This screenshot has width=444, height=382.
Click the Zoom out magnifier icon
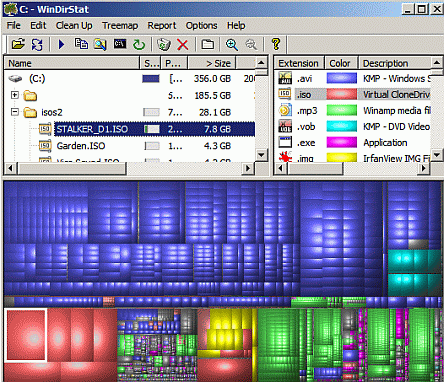click(x=251, y=44)
